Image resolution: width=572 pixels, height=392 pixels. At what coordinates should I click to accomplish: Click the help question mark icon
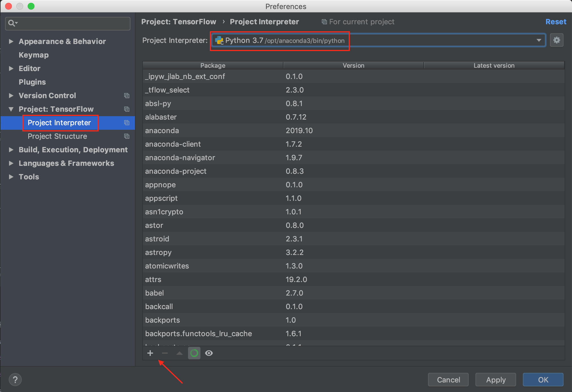click(15, 380)
